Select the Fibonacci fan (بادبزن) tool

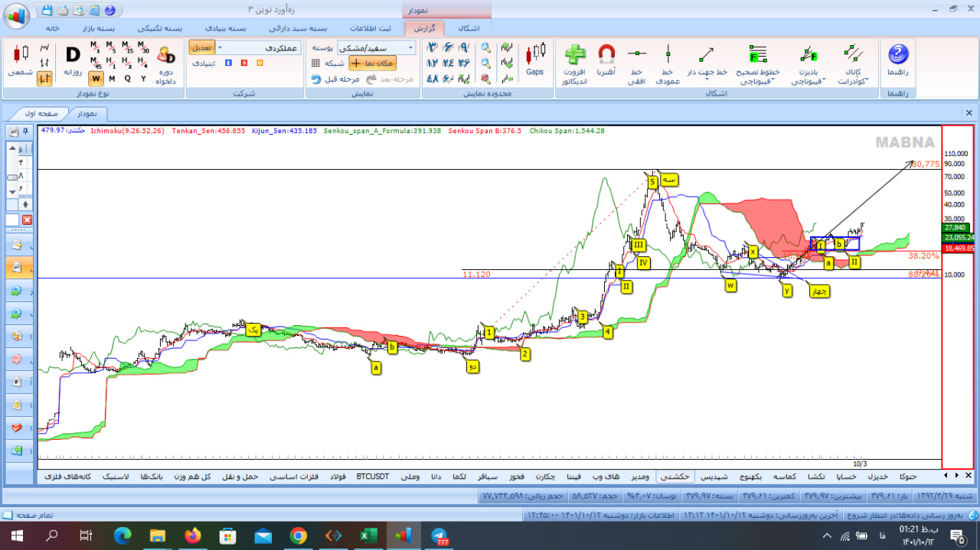click(808, 63)
